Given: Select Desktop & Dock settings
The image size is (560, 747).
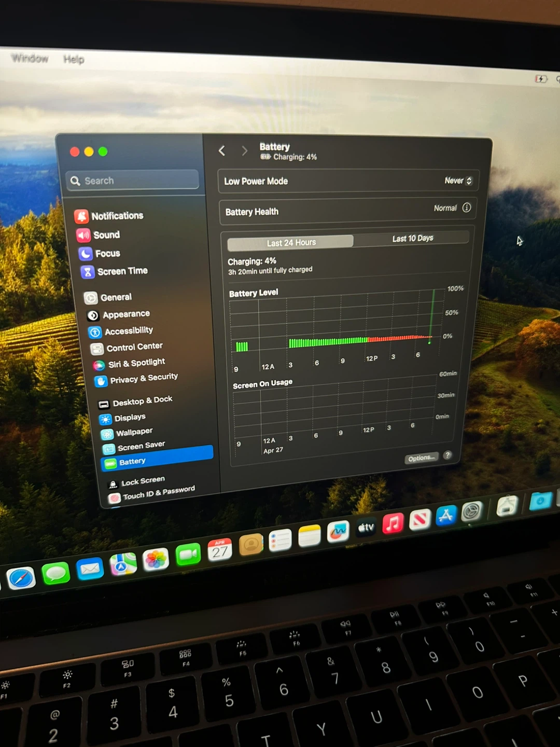Looking at the screenshot, I should click(135, 402).
